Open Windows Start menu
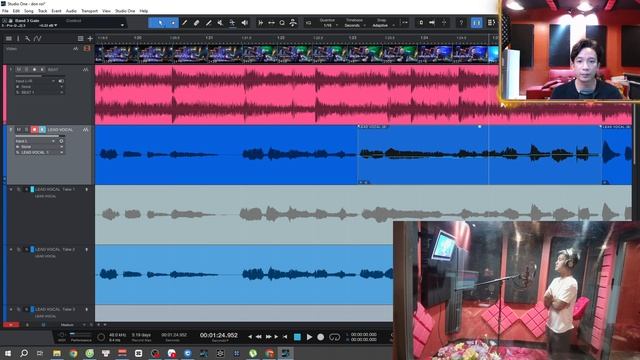 (8, 353)
